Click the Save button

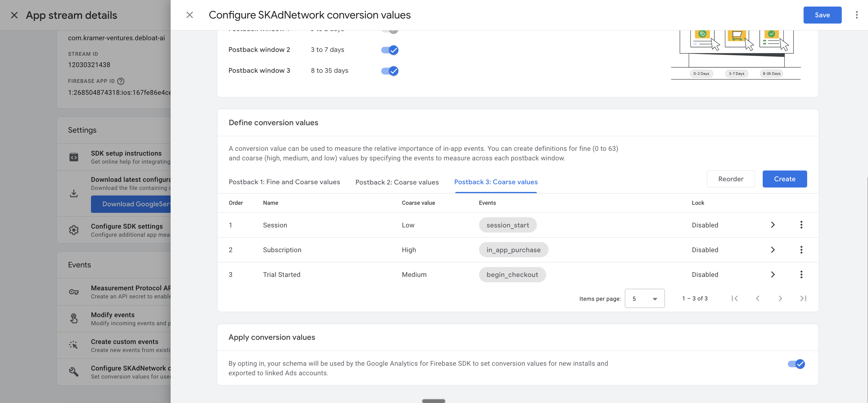point(822,15)
